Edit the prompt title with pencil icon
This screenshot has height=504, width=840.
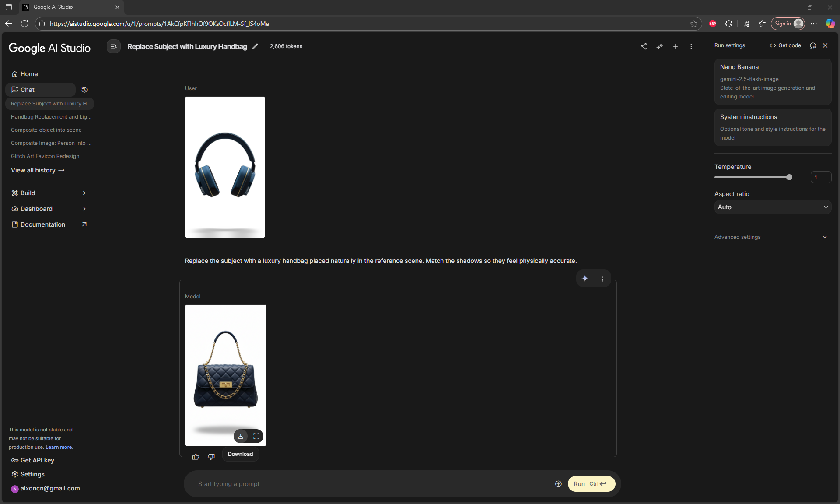[x=255, y=46]
